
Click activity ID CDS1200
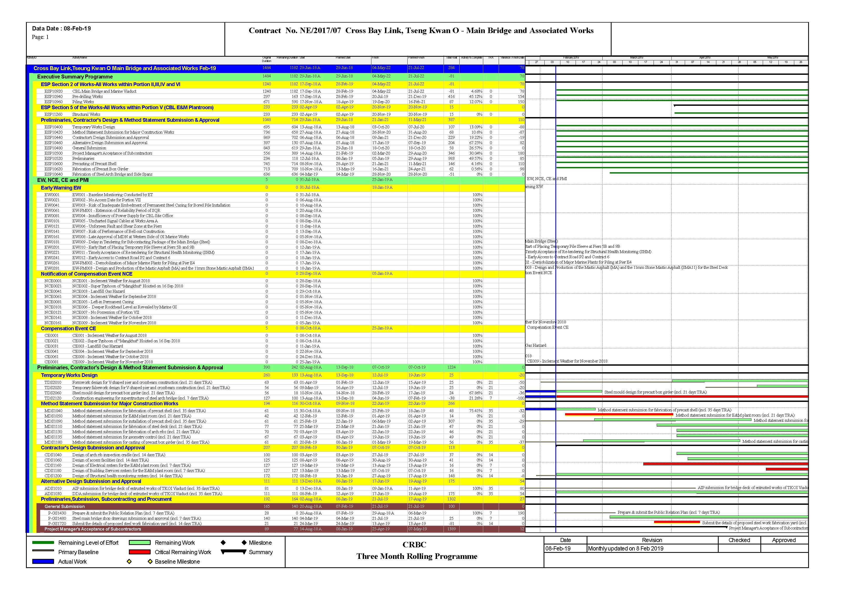53,476
